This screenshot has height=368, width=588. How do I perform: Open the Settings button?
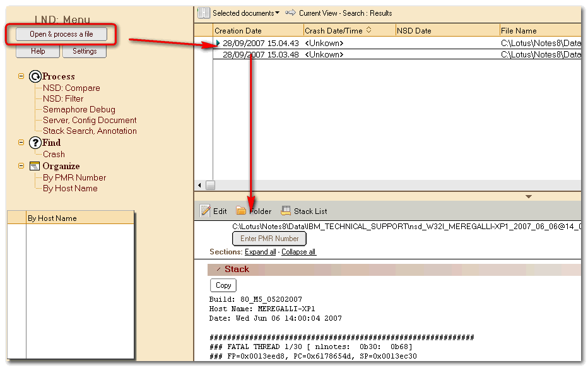coord(85,51)
